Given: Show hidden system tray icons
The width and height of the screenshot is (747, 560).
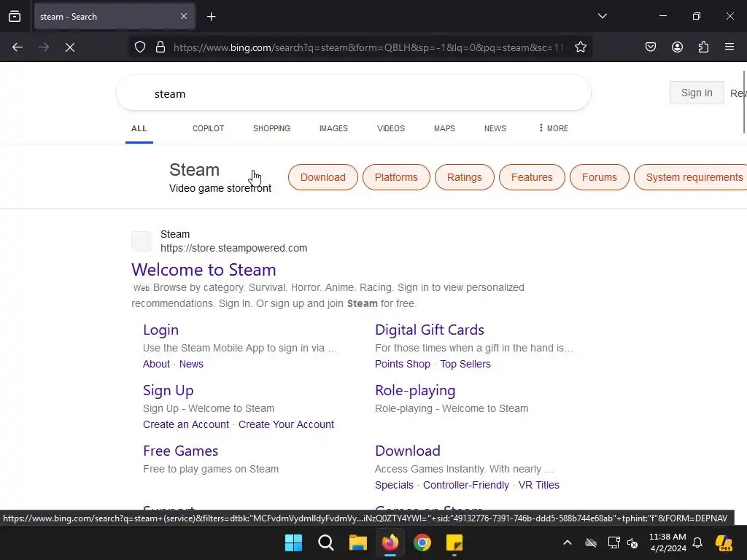Looking at the screenshot, I should click(567, 542).
